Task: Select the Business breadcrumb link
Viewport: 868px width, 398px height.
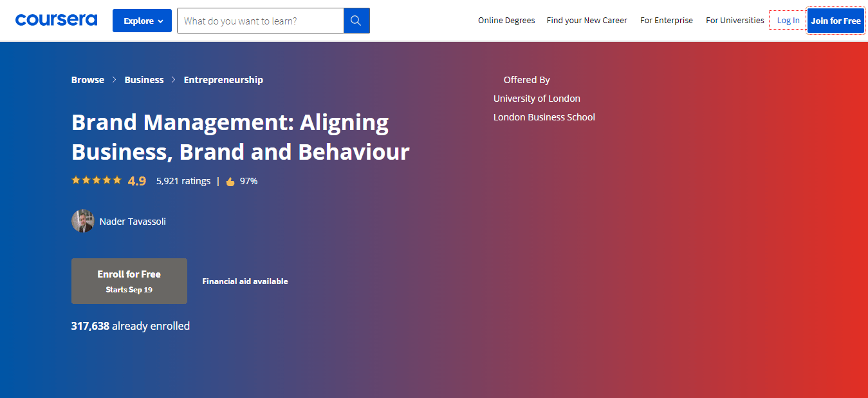Action: 144,80
